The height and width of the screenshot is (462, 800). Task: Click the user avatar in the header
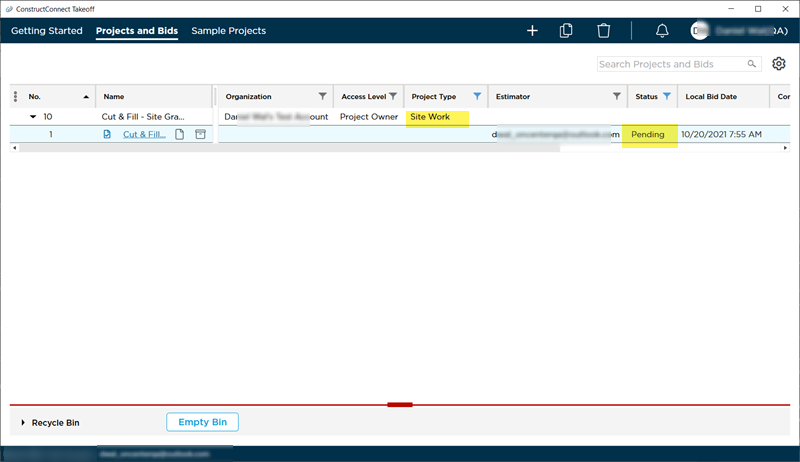699,31
